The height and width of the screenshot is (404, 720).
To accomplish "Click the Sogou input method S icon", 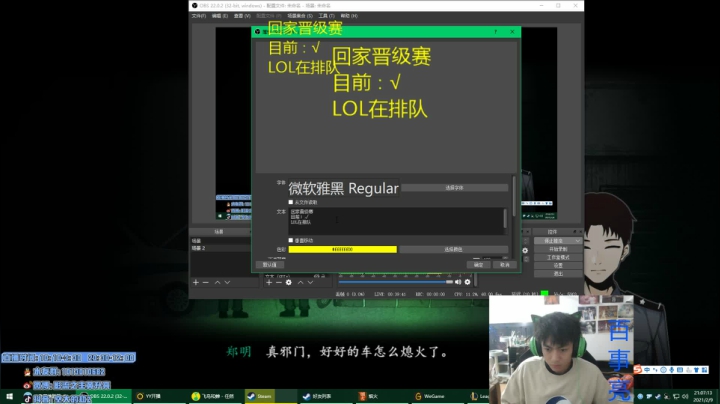I will [x=637, y=370].
